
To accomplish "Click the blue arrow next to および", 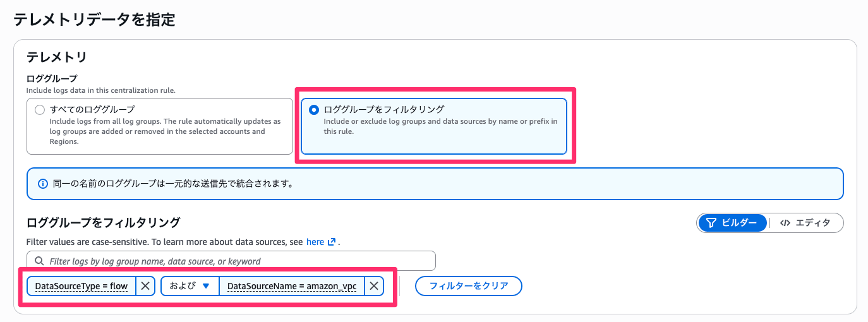I will [205, 286].
